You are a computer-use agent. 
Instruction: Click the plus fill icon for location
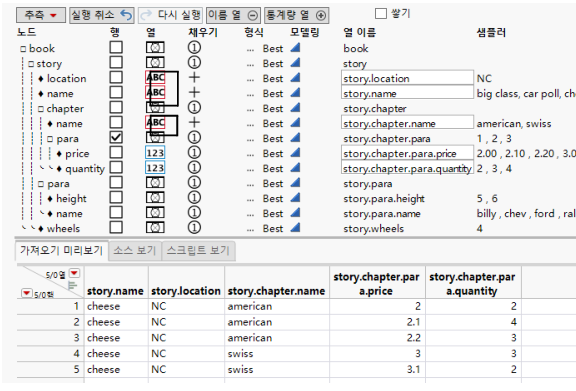pyautogui.click(x=194, y=77)
